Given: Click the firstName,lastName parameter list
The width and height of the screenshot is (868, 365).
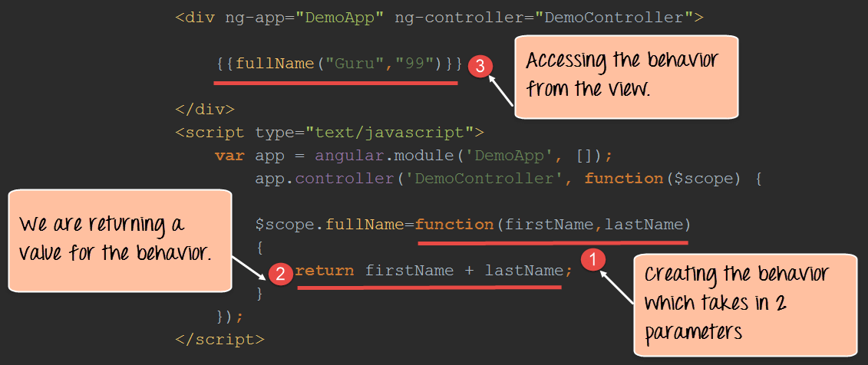Looking at the screenshot, I should click(594, 225).
